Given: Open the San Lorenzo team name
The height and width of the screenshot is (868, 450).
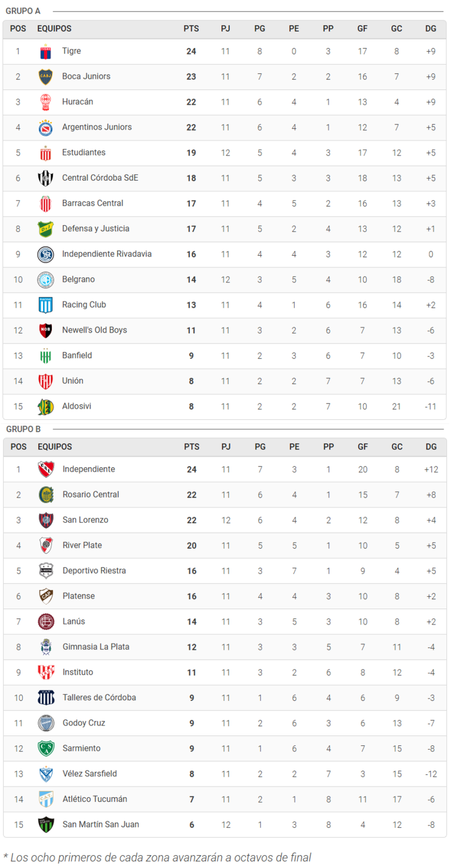Looking at the screenshot, I should (x=85, y=520).
